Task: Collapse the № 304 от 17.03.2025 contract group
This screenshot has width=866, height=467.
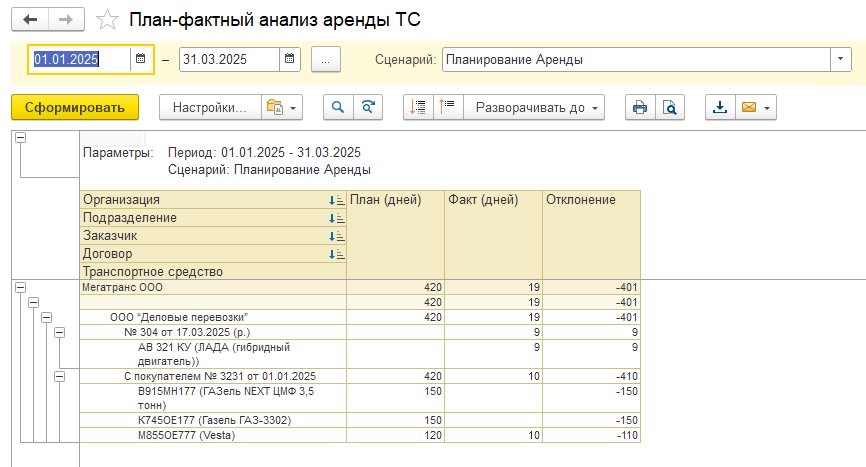Action: [60, 332]
